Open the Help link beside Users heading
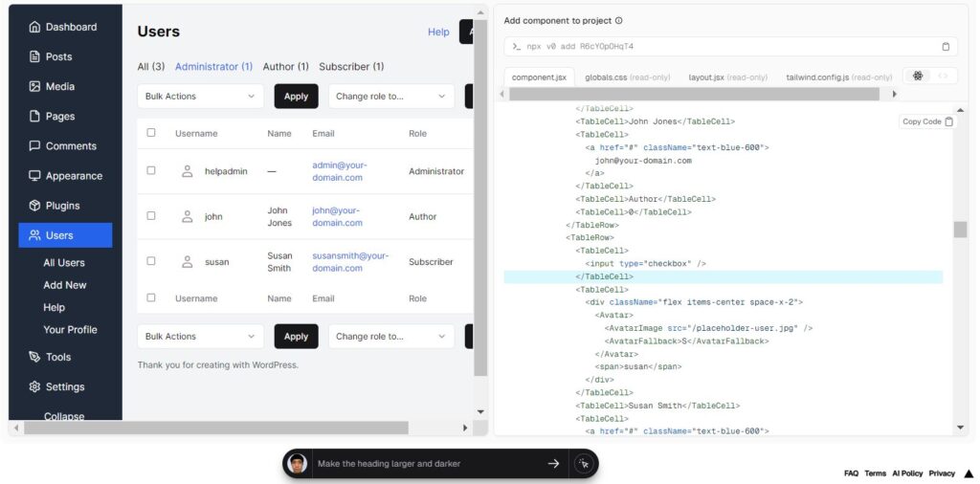980x484 pixels. tap(438, 32)
